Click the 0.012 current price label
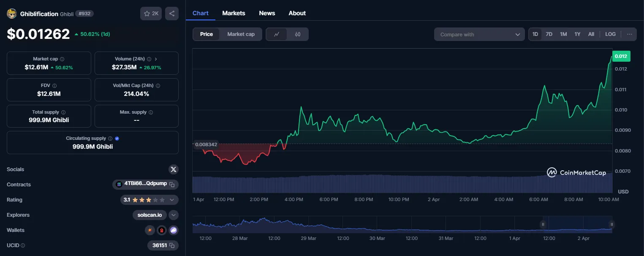The height and width of the screenshot is (256, 644). (621, 56)
